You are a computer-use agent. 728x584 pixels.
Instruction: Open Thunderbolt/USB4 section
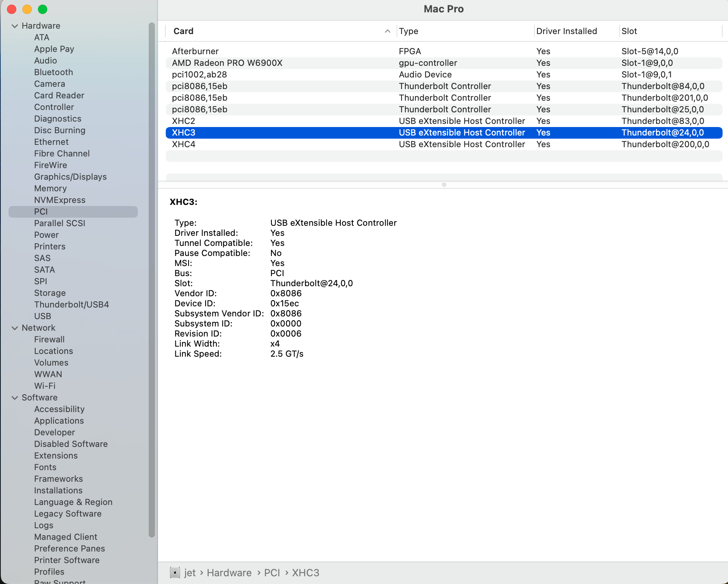(x=72, y=305)
